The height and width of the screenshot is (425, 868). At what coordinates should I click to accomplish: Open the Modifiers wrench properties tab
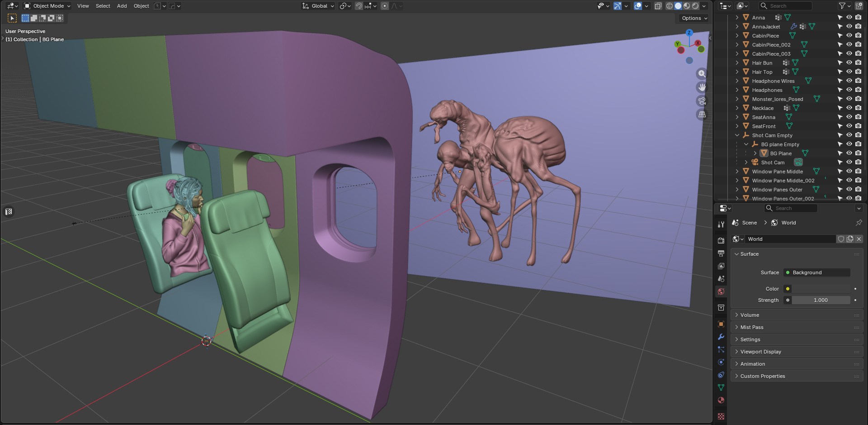click(x=721, y=337)
